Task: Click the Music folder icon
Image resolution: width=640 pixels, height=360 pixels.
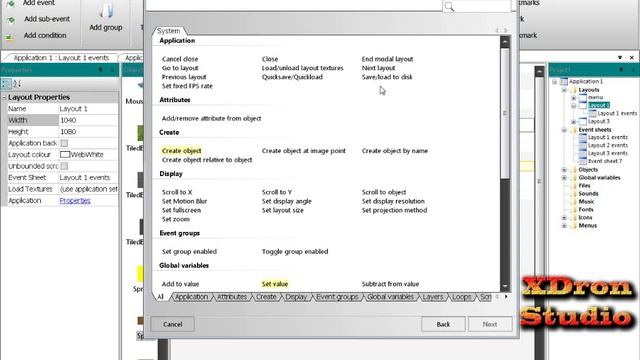Action: (573, 202)
